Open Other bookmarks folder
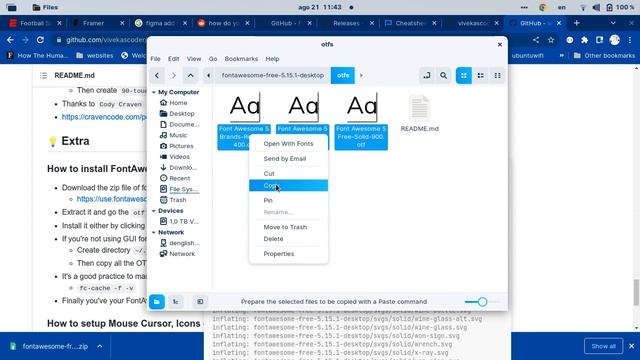This screenshot has width=640, height=360. [x=604, y=56]
